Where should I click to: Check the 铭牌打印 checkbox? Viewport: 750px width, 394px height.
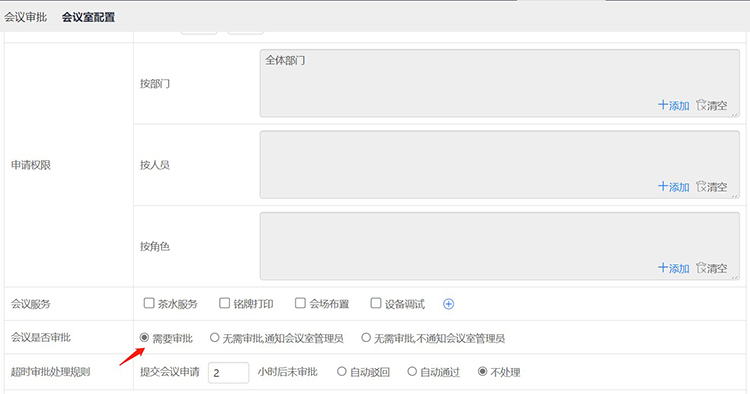point(224,303)
